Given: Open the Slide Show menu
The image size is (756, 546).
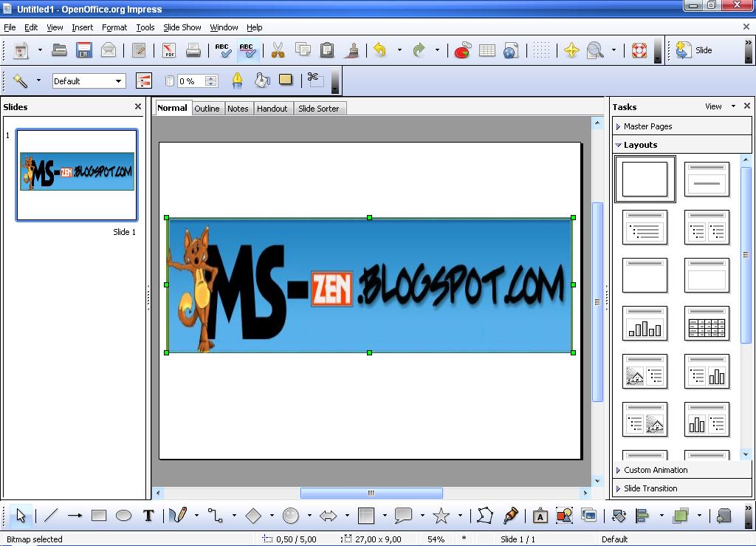Looking at the screenshot, I should pyautogui.click(x=182, y=27).
